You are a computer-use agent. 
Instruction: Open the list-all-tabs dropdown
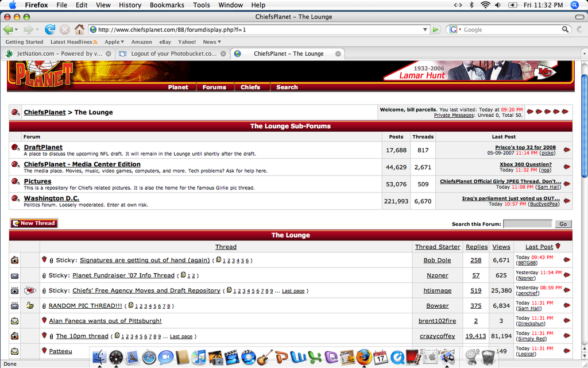click(584, 53)
